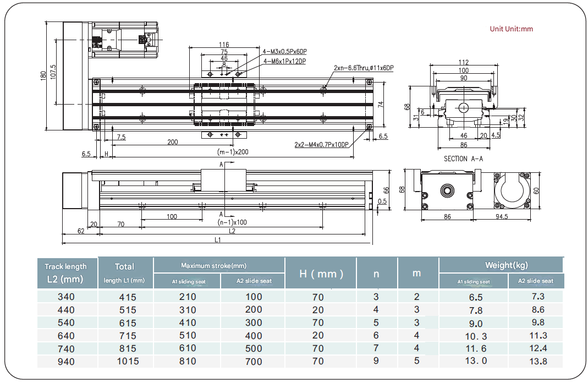Click the 9.0 weight value in A1 column
Screen dimensions: 588x382
point(476,323)
